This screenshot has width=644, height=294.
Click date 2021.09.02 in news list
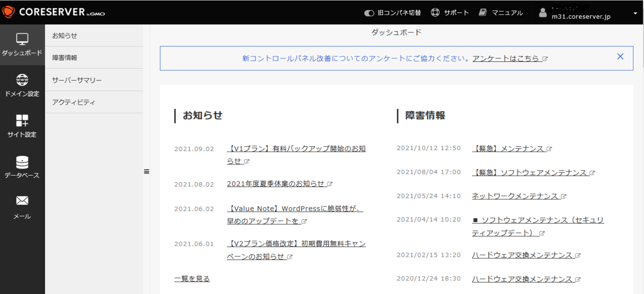pos(194,149)
